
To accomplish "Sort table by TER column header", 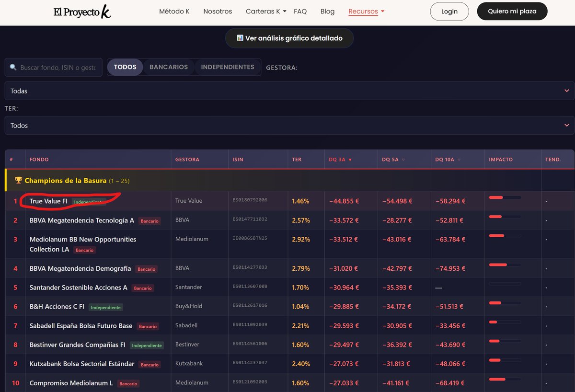I will click(x=297, y=160).
